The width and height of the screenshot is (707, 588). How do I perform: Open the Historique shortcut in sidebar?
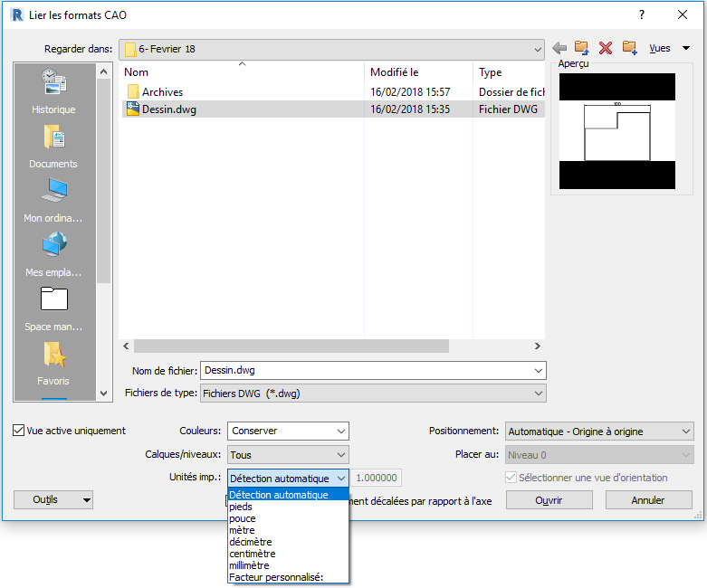pos(53,90)
